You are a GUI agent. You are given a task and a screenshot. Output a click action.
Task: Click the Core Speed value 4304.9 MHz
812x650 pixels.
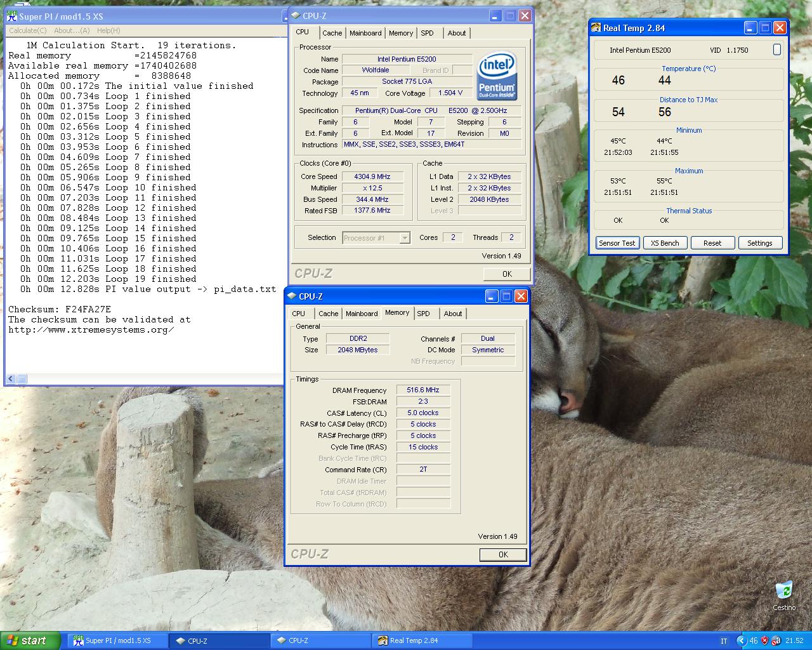pos(372,176)
